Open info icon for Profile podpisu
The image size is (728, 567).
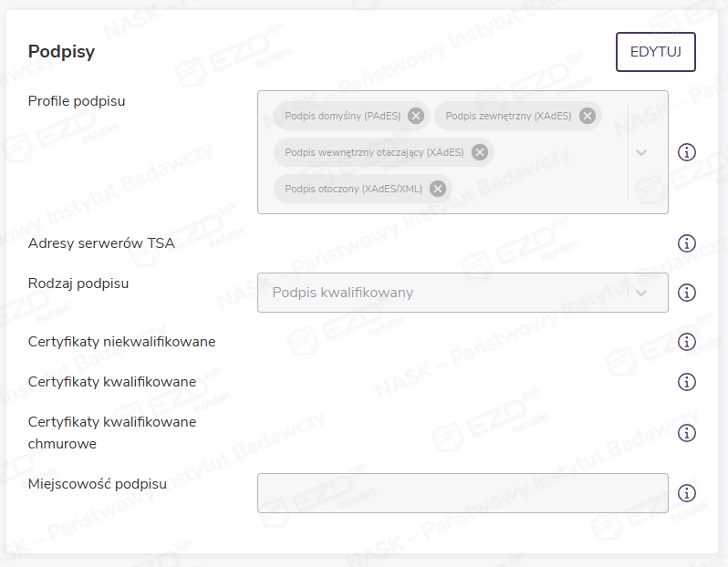click(x=687, y=152)
